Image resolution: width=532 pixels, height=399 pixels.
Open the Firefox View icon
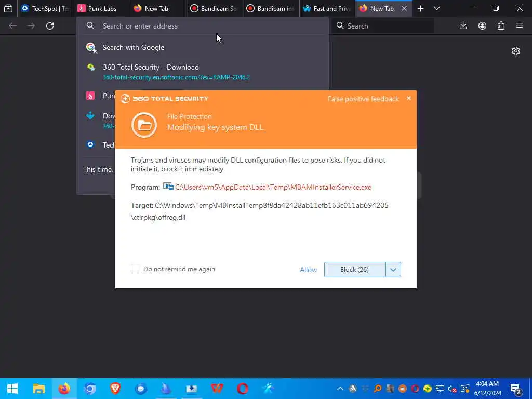8,8
